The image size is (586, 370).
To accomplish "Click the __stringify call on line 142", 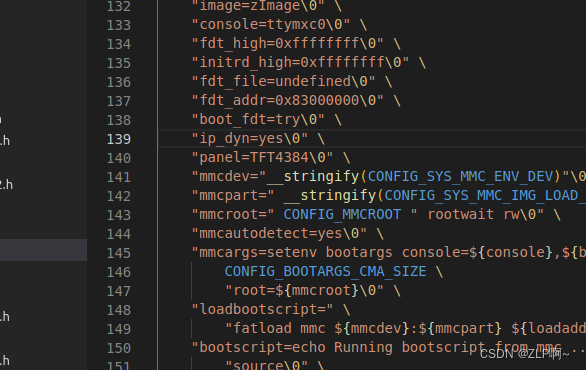I will 330,195.
